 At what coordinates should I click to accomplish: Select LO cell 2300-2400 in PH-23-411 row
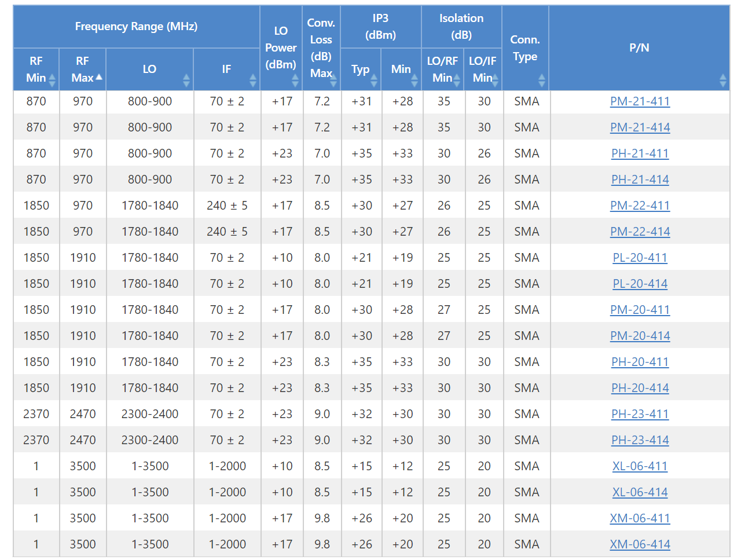[x=150, y=414]
